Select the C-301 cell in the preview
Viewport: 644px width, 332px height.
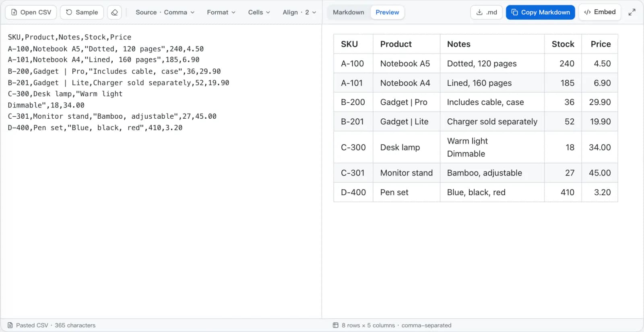pyautogui.click(x=353, y=173)
